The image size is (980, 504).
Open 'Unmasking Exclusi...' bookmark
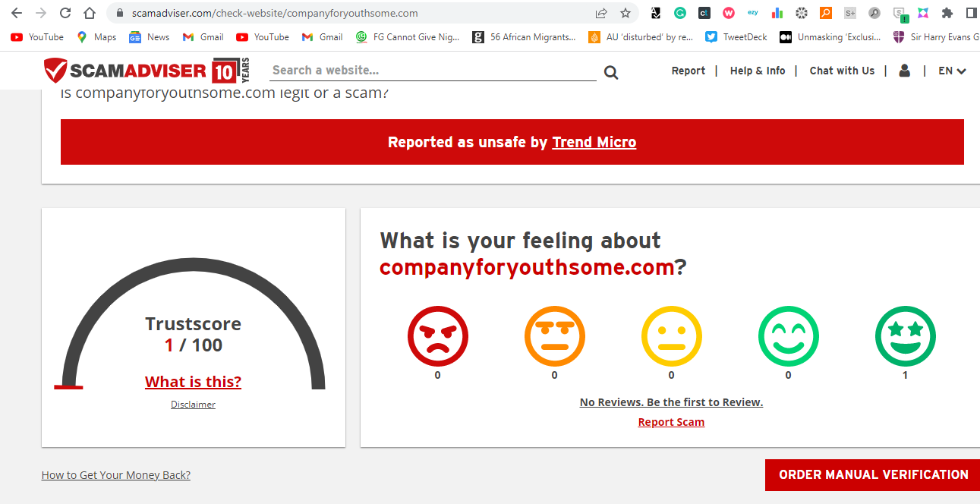click(x=830, y=36)
